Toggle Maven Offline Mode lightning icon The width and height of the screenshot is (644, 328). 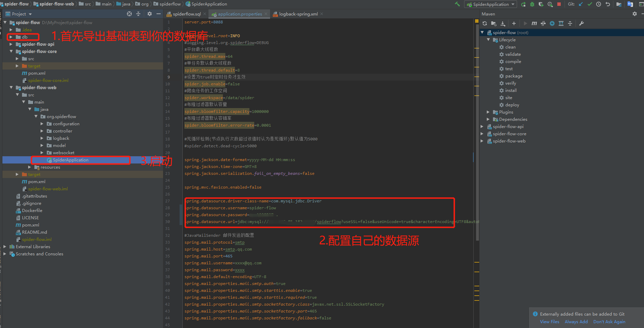(x=552, y=23)
